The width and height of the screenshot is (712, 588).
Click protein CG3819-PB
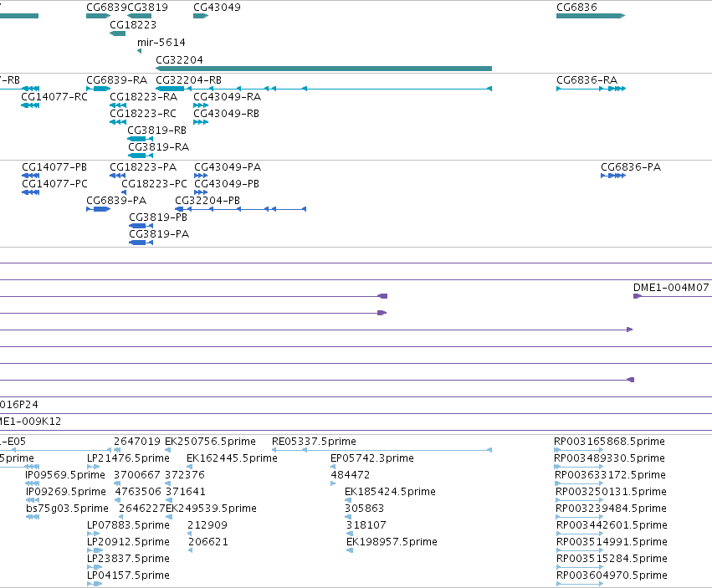pyautogui.click(x=158, y=217)
